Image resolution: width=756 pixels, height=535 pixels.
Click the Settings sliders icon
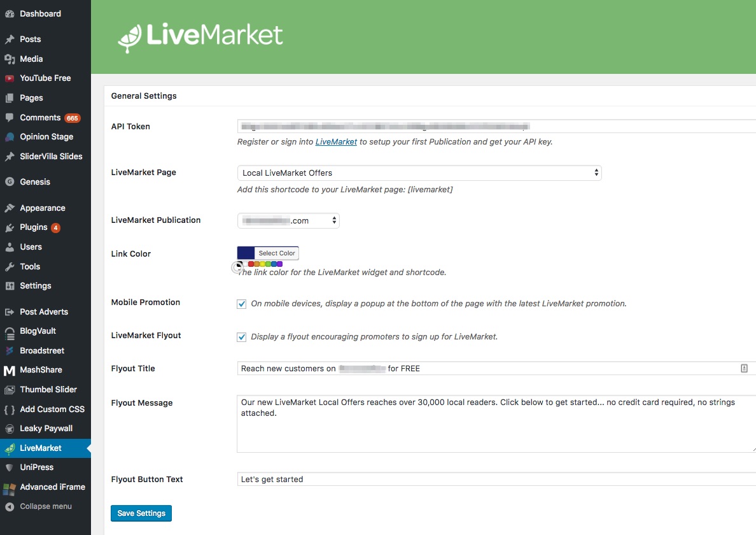click(x=9, y=286)
